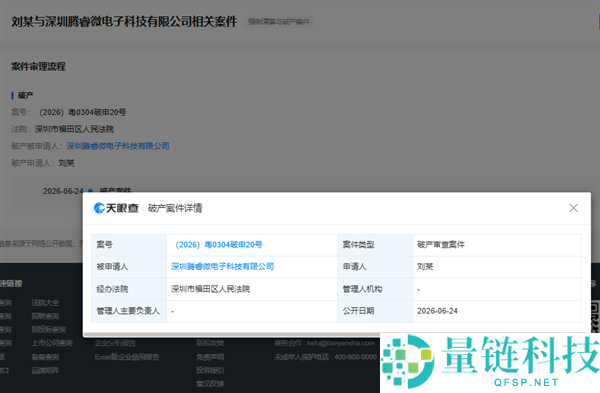Screen dimensions: 600x393
Task: Click the 商务合作 email address in footer
Action: tap(341, 343)
